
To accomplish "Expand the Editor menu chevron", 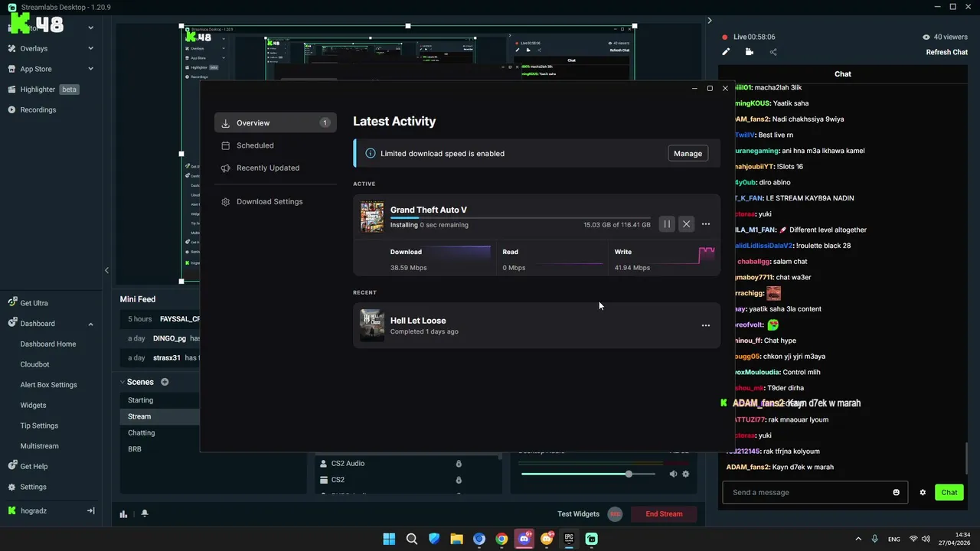I will 90,28.
